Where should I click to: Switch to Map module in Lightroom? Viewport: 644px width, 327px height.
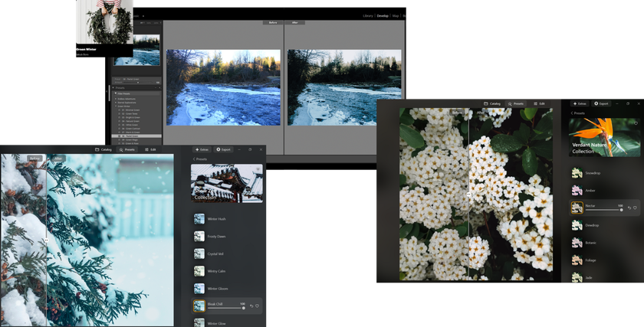click(x=396, y=16)
